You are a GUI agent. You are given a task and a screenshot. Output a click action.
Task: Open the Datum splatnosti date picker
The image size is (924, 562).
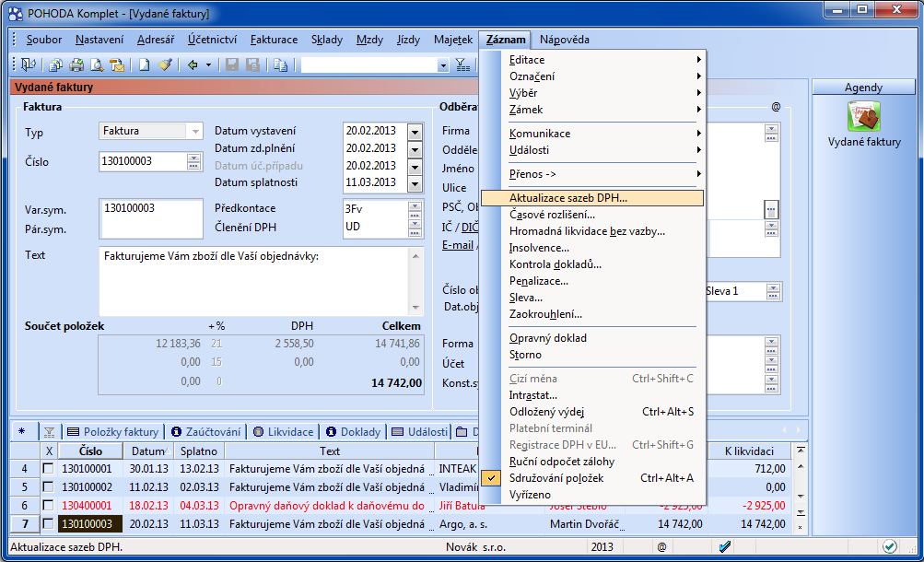415,183
